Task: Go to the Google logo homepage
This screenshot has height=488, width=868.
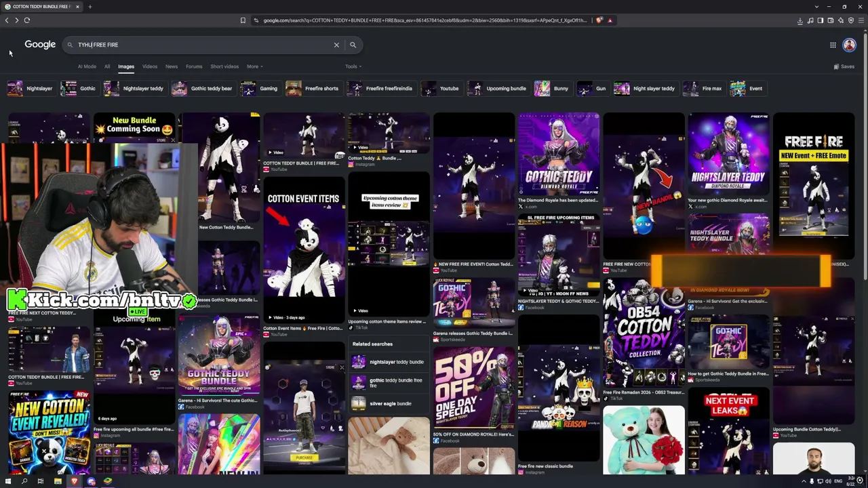Action: (x=40, y=45)
